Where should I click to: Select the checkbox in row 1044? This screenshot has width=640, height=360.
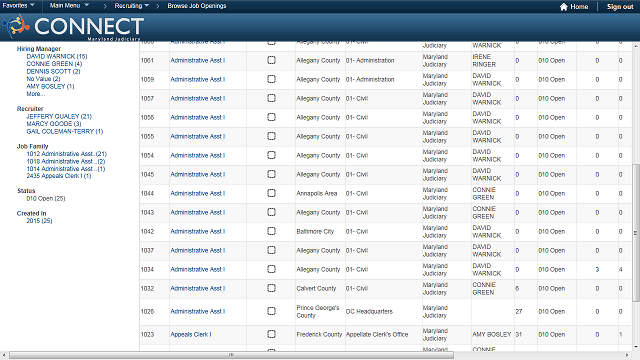(x=271, y=193)
